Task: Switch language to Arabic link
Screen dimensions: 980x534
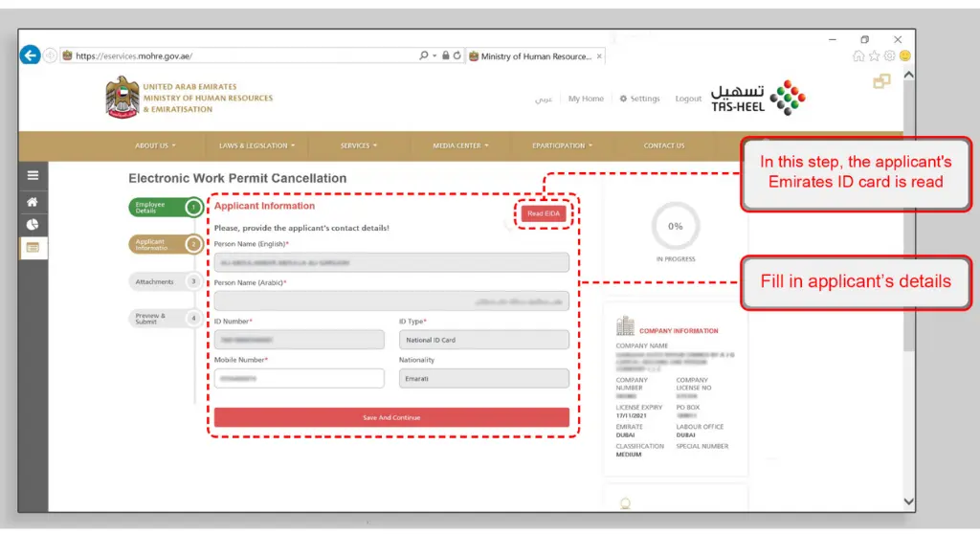Action: tap(544, 99)
